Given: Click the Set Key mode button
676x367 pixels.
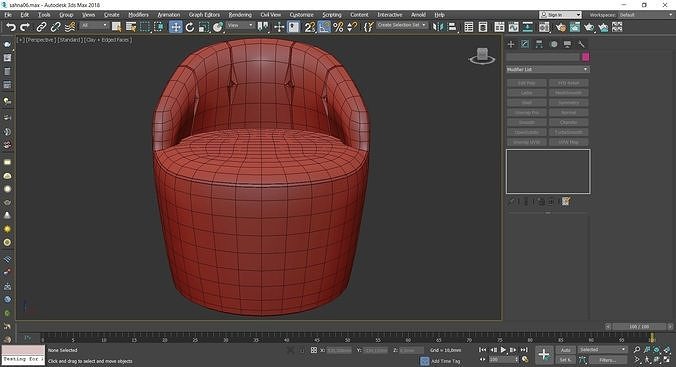Looking at the screenshot, I should pos(565,360).
